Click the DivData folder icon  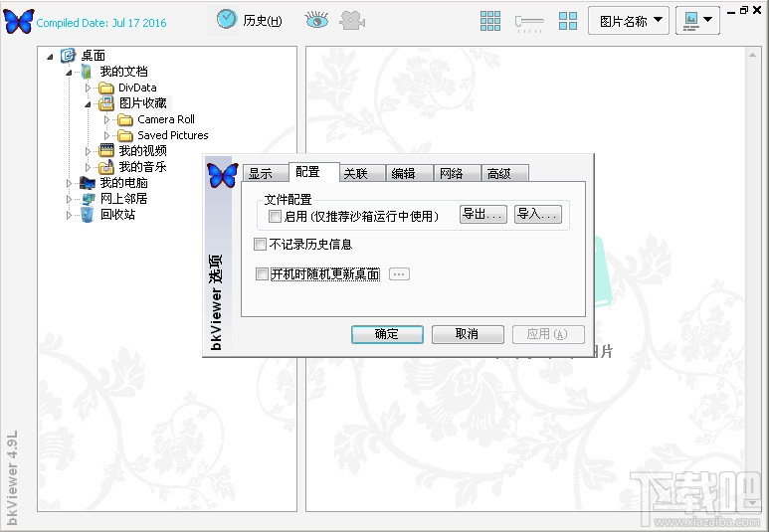click(105, 88)
